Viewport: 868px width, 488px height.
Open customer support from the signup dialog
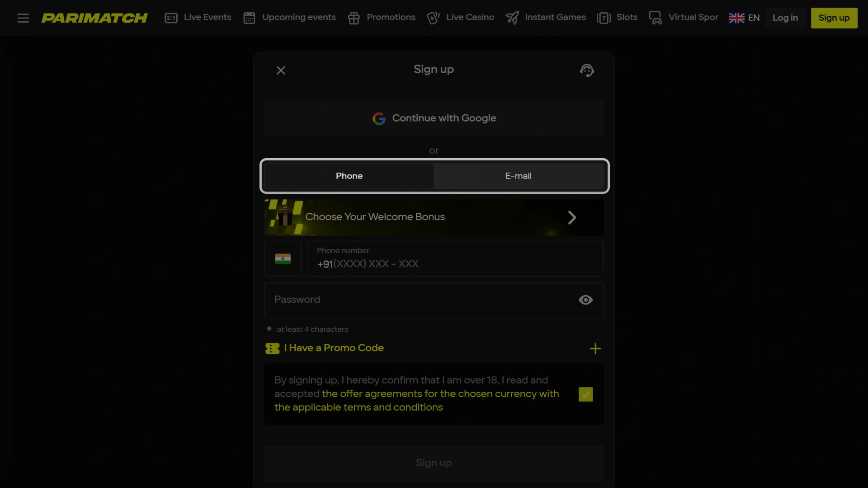point(586,70)
